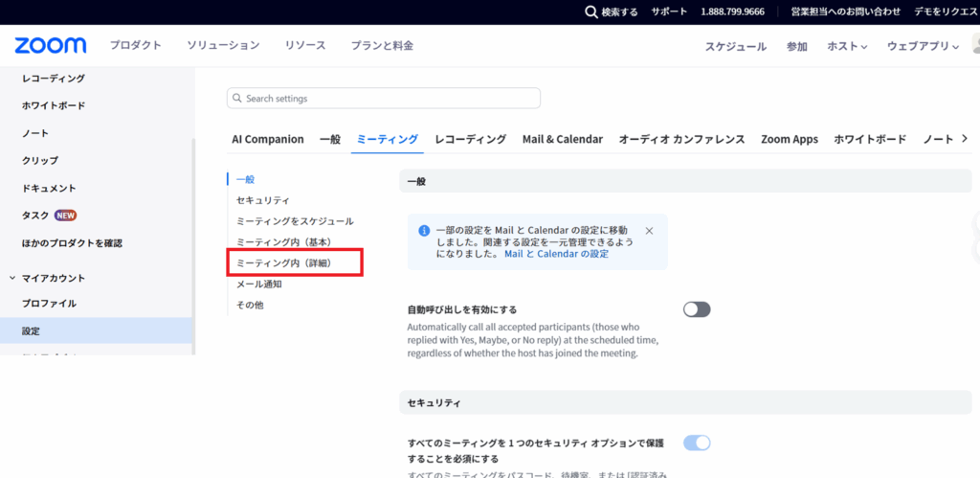The width and height of the screenshot is (980, 478).
Task: Switch to the Zoom Apps tab
Action: click(790, 139)
